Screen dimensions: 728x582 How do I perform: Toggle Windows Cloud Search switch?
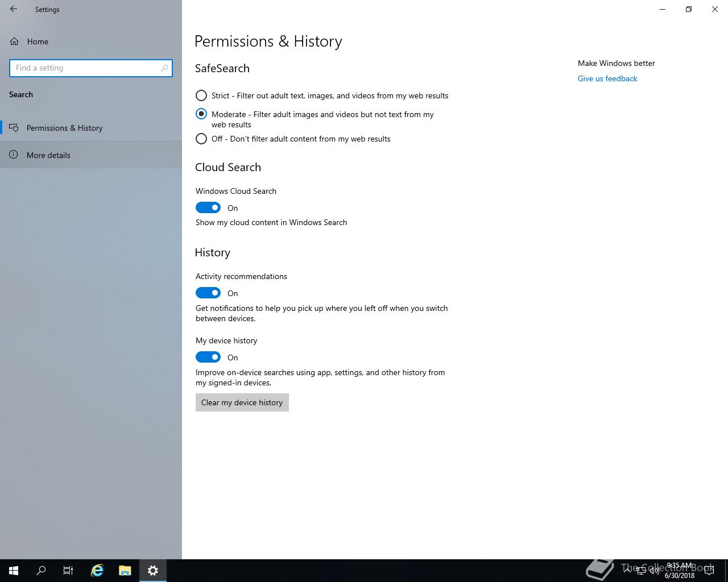[208, 208]
